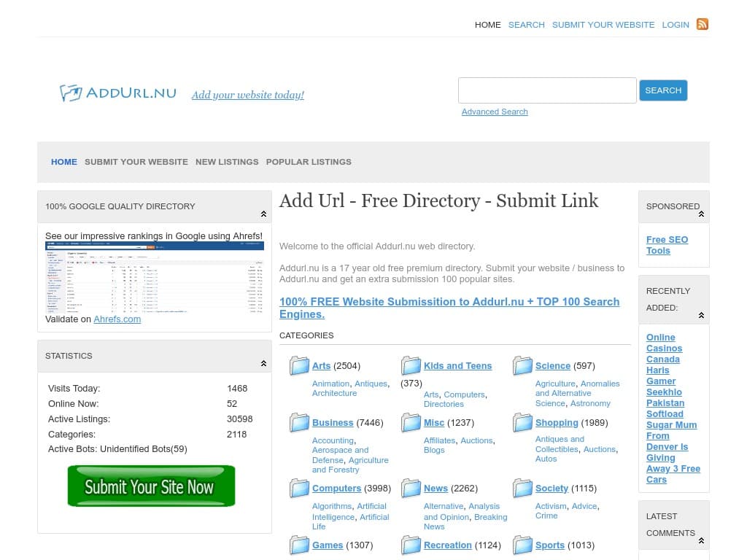Open the Animation subcategory under Arts
This screenshot has width=747, height=560.
[330, 384]
